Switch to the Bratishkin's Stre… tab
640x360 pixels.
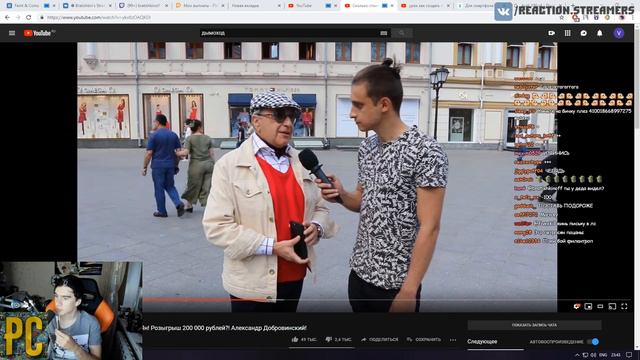coord(87,6)
